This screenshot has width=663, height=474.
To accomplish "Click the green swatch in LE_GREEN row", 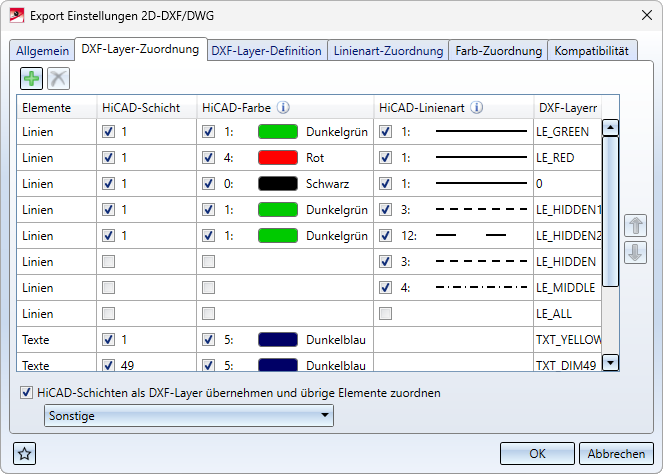I will 278,132.
